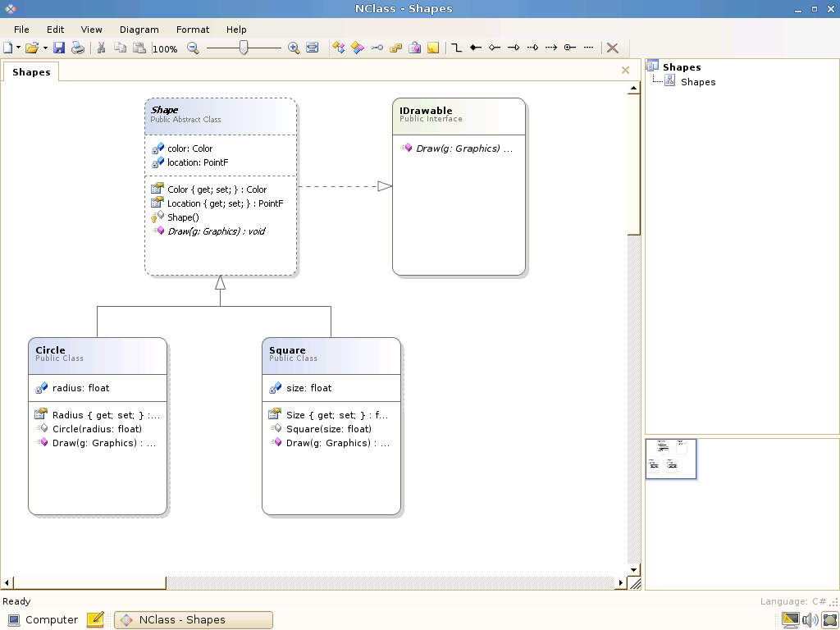
Task: Click the notes icon in taskbar
Action: point(95,620)
